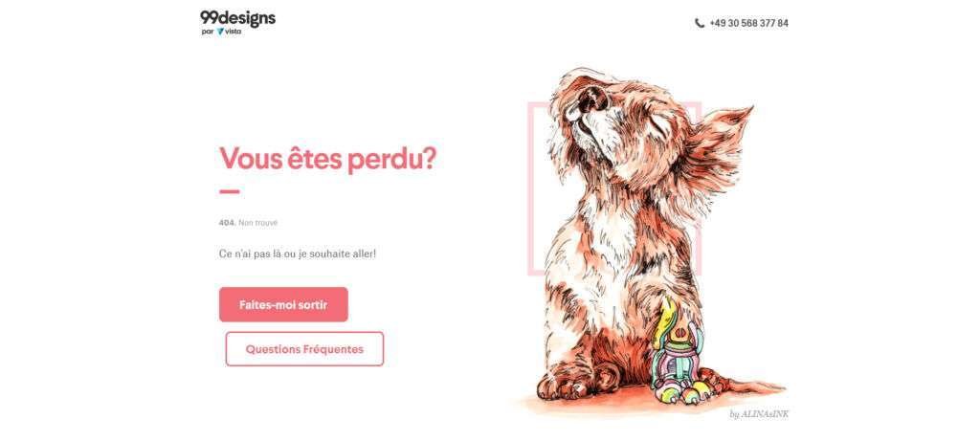Click the 'par vista' text under the logo
The image size is (980, 441).
pyautogui.click(x=221, y=32)
